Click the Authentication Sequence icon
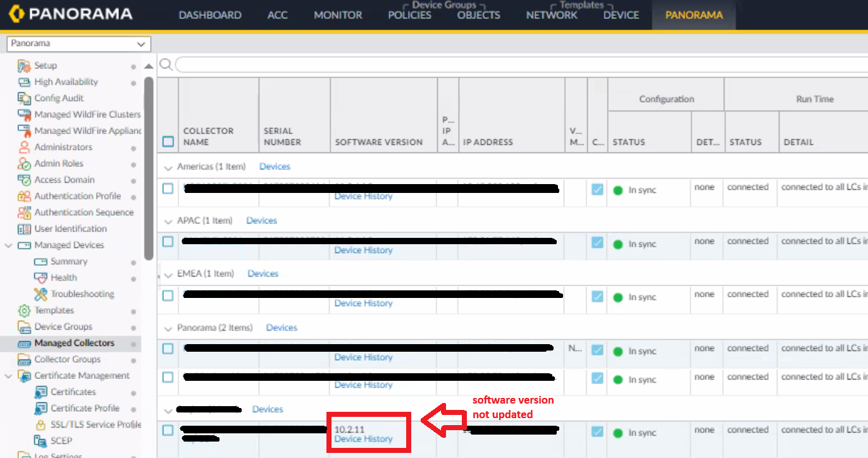This screenshot has height=458, width=868. [24, 213]
